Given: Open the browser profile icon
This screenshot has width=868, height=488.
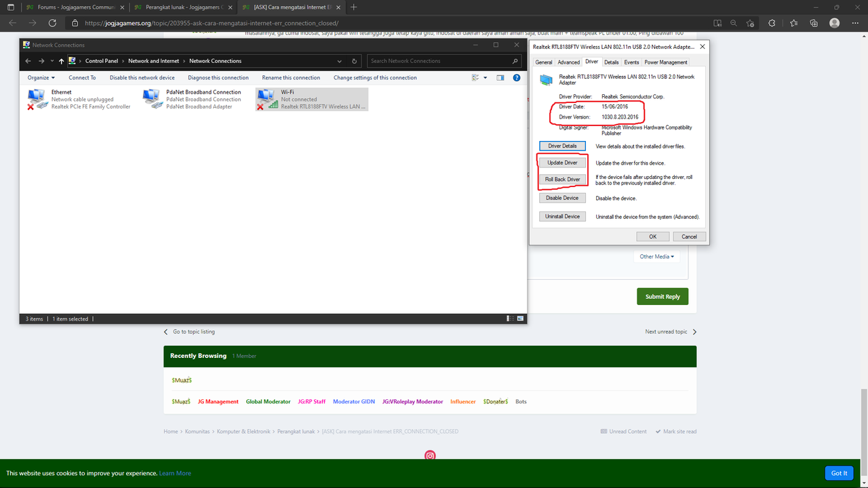Looking at the screenshot, I should pos(833,22).
